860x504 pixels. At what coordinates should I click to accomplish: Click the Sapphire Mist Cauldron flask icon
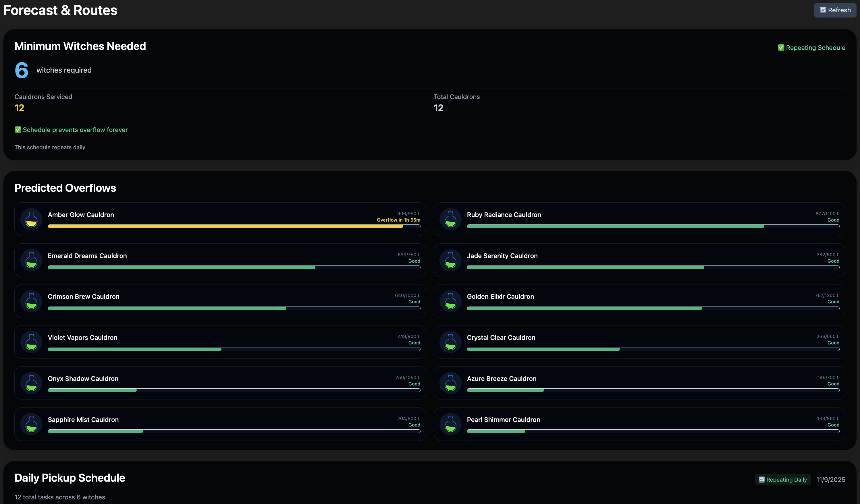[x=31, y=424]
